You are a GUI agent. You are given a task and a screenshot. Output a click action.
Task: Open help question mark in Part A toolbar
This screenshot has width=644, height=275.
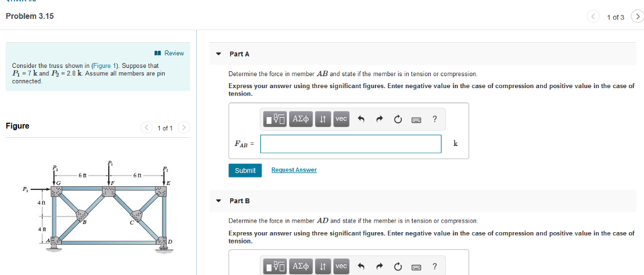point(435,120)
